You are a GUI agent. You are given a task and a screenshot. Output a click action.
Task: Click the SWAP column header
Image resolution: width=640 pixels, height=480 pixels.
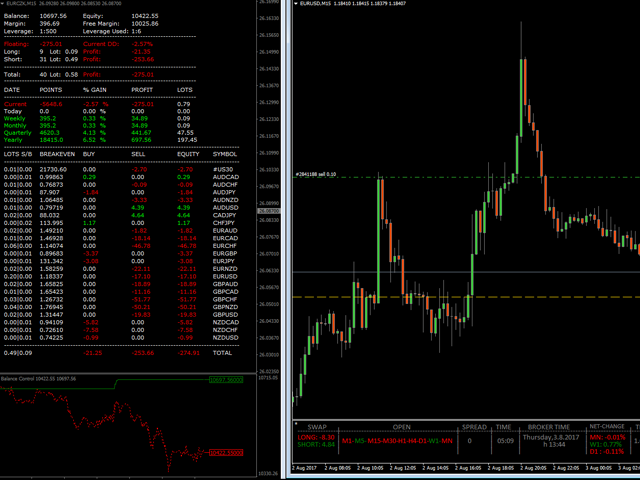316,426
